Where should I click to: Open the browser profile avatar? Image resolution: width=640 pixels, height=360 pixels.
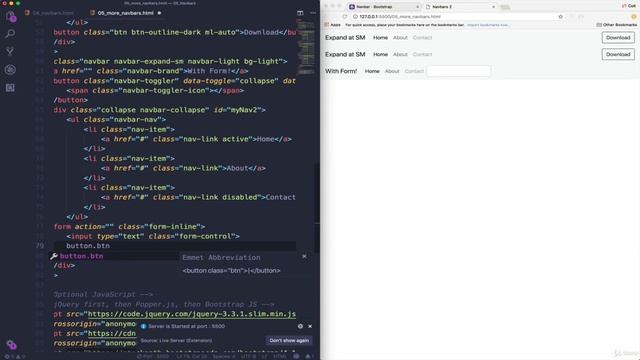(634, 17)
